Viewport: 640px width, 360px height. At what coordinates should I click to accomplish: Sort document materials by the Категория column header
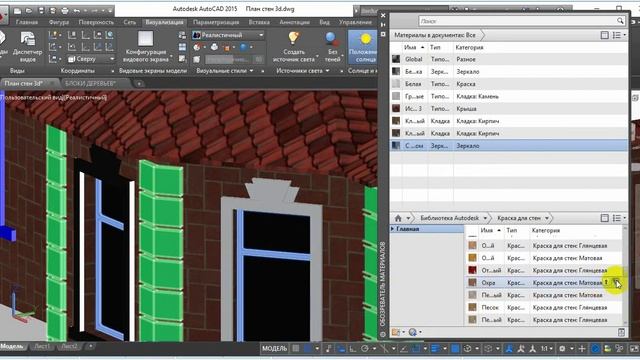[x=469, y=47]
